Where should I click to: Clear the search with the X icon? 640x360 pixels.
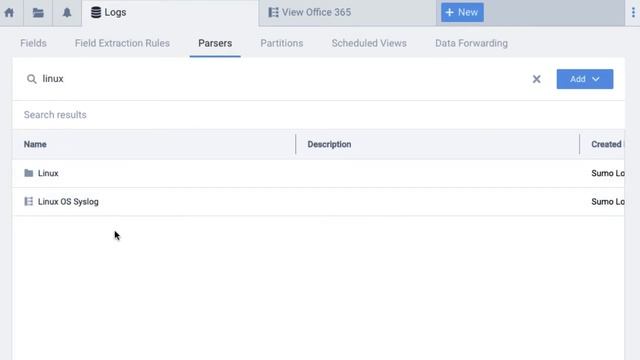tap(536, 79)
